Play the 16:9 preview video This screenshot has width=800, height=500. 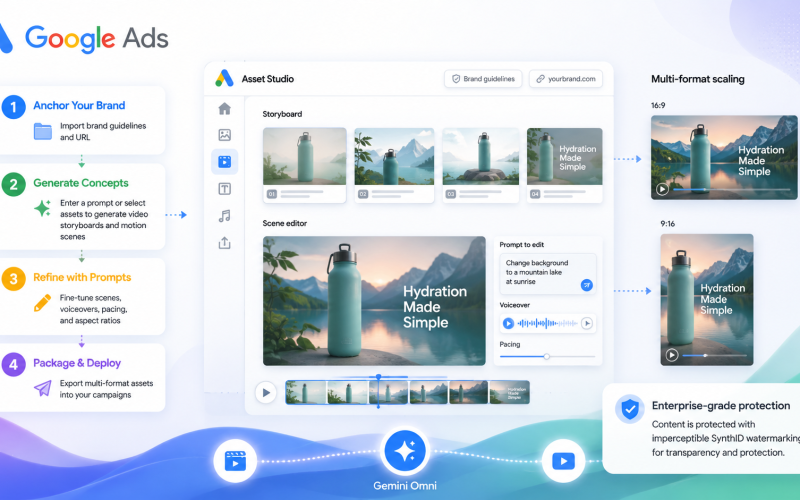tap(662, 189)
